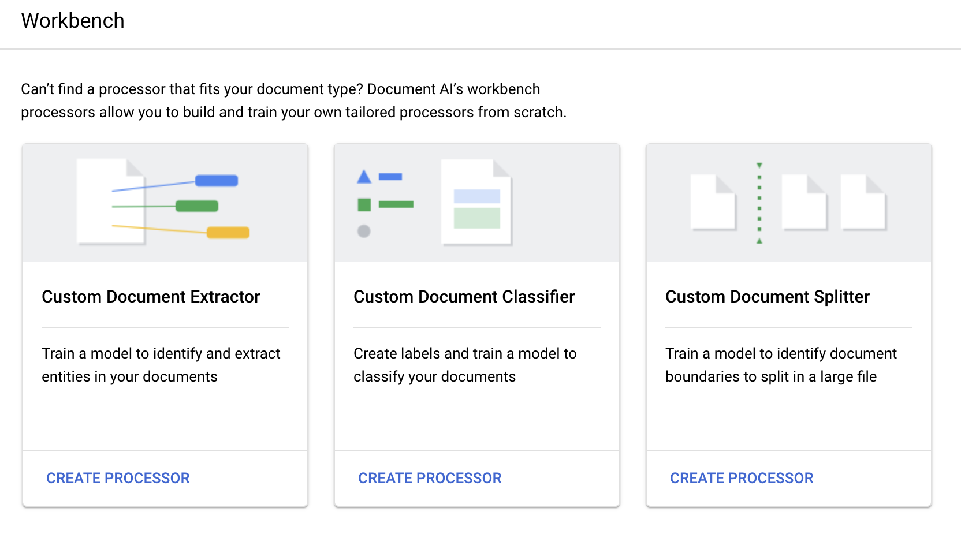This screenshot has width=961, height=560.
Task: Create a processor for Custom Document Classifier
Action: (430, 478)
